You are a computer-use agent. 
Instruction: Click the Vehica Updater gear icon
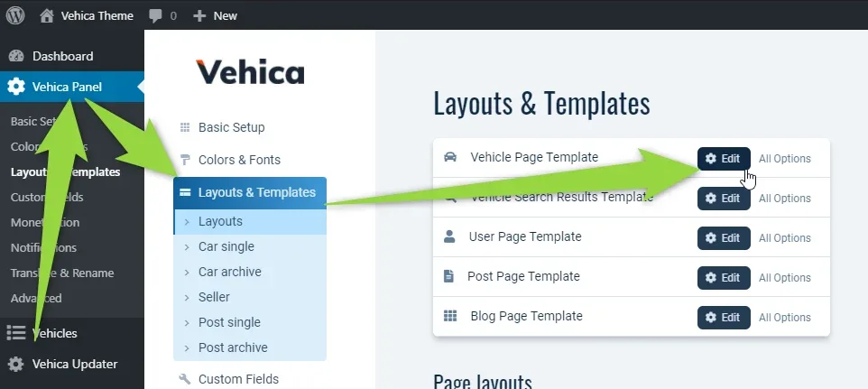16,364
